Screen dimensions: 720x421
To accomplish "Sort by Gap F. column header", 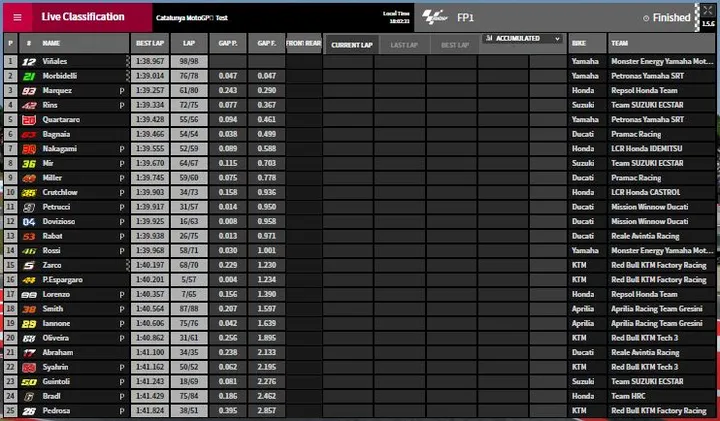I will (x=267, y=43).
